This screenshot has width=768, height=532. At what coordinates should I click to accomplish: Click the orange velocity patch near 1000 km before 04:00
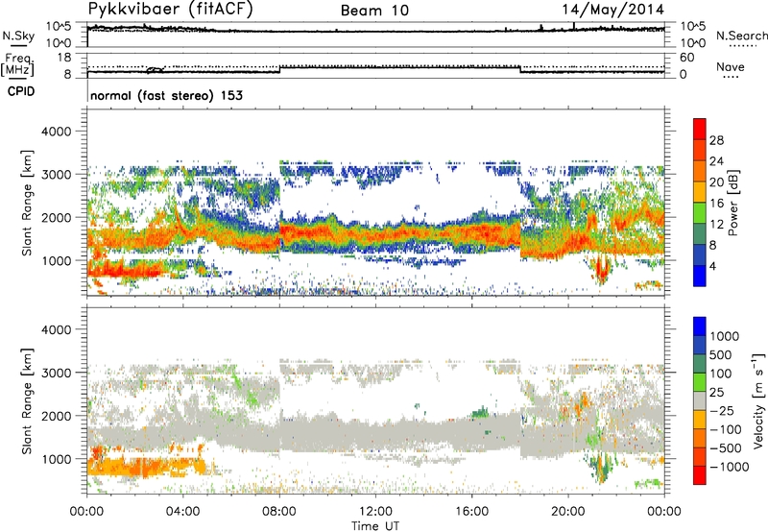click(x=147, y=467)
